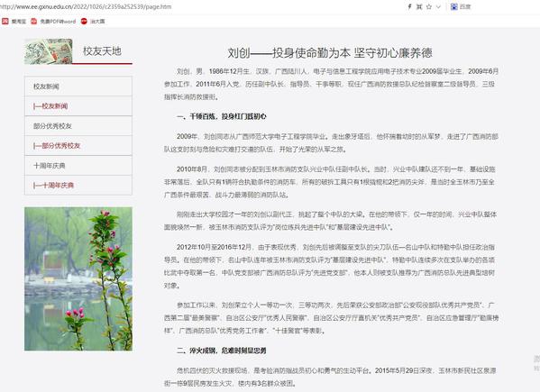Click the scissors-like tool icon beside the star
This screenshot has height=392, width=540.
click(419, 6)
